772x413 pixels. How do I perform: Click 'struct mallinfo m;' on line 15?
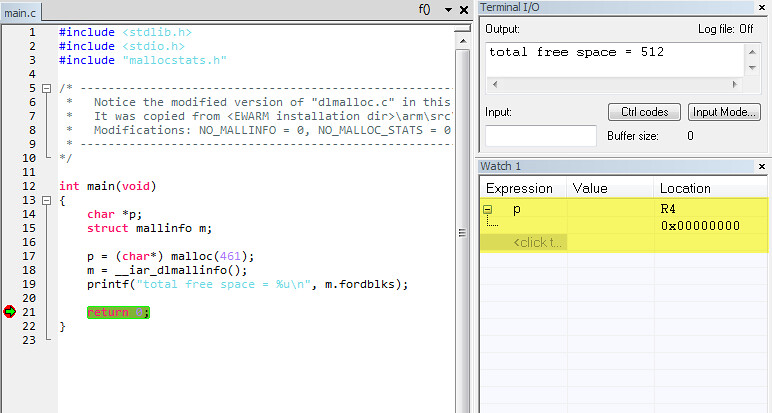point(150,228)
